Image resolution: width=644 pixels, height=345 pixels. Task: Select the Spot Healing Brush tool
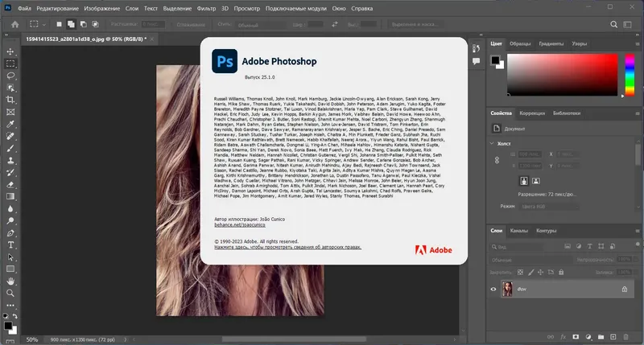pos(10,136)
